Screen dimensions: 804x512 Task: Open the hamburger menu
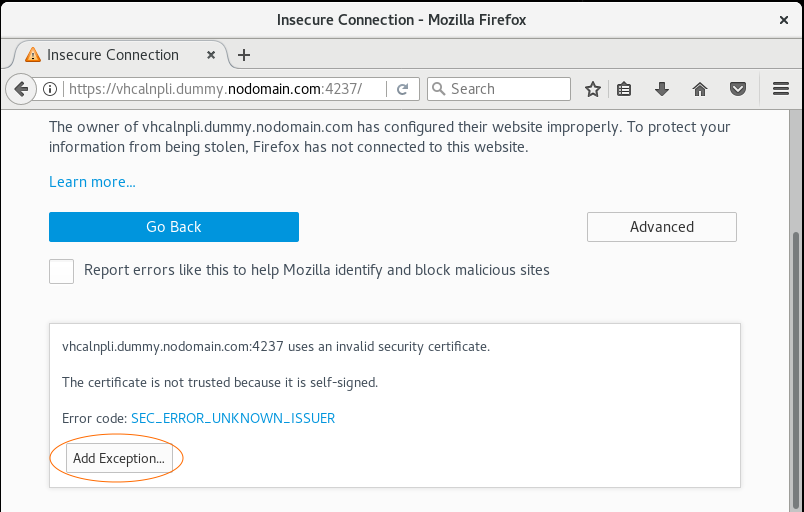(781, 89)
